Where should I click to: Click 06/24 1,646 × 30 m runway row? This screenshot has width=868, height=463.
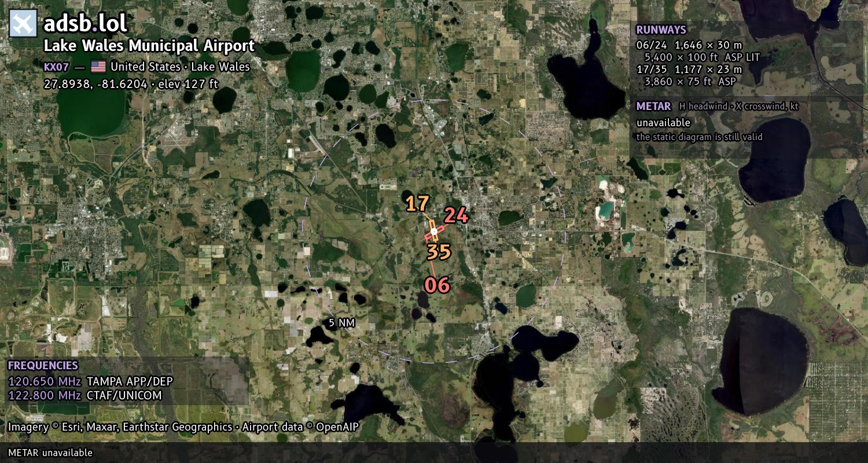point(689,45)
